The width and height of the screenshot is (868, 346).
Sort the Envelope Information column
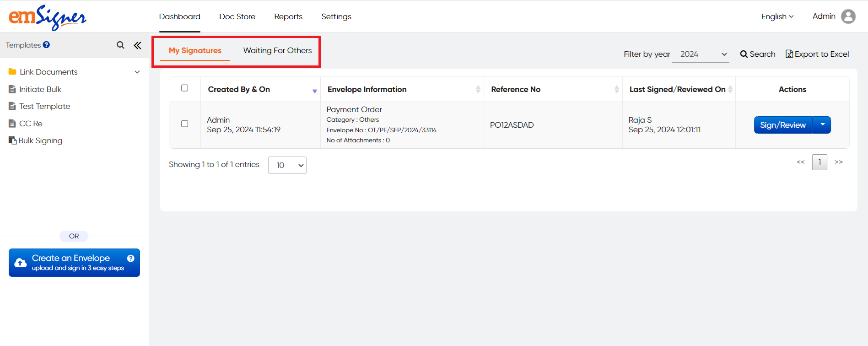pyautogui.click(x=478, y=89)
